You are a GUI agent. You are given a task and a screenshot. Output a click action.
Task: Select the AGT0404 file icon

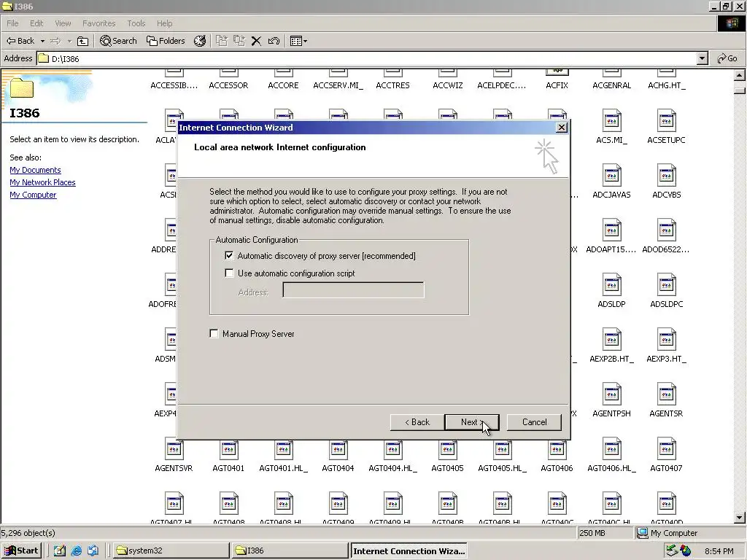click(338, 448)
